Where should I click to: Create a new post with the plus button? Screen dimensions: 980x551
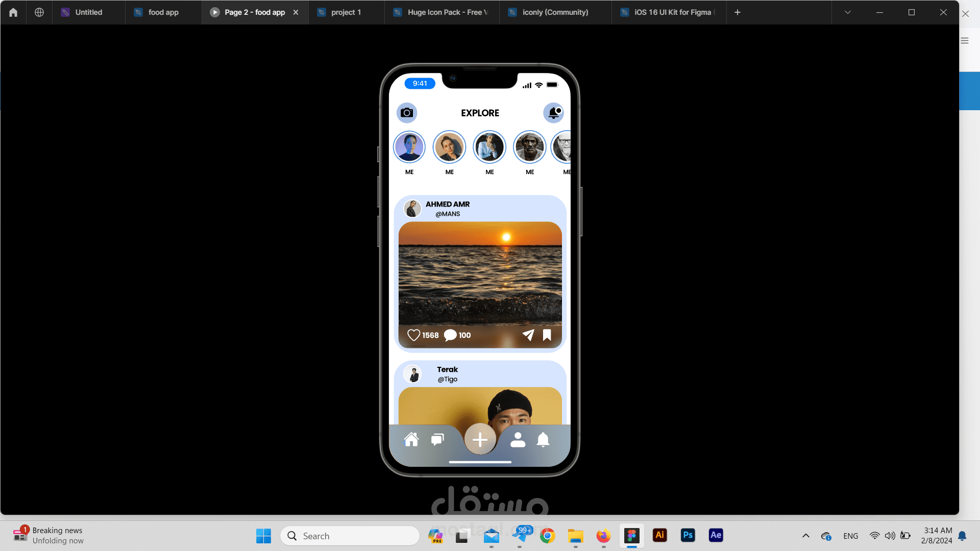coord(480,439)
